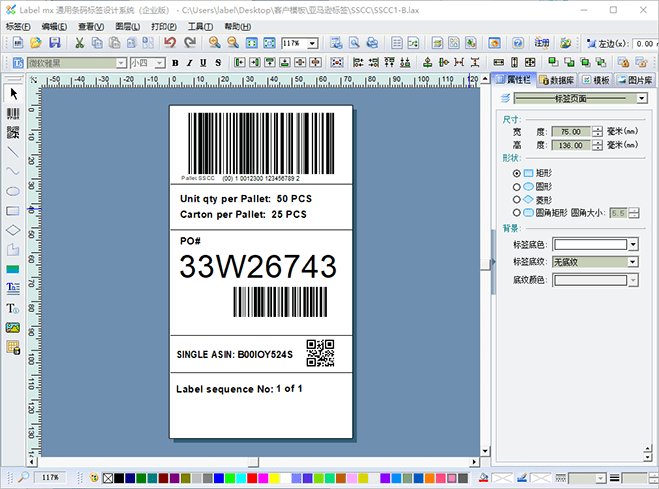Viewport: 659px width, 489px height.
Task: Select the rich text paragraph tool
Action: coord(13,288)
